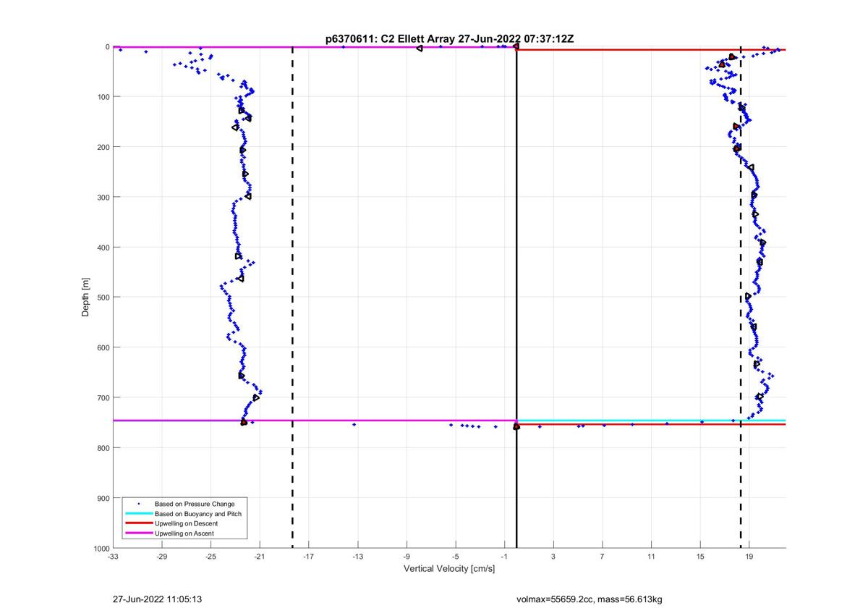Click the x-axis tick label '-5'

456,557
